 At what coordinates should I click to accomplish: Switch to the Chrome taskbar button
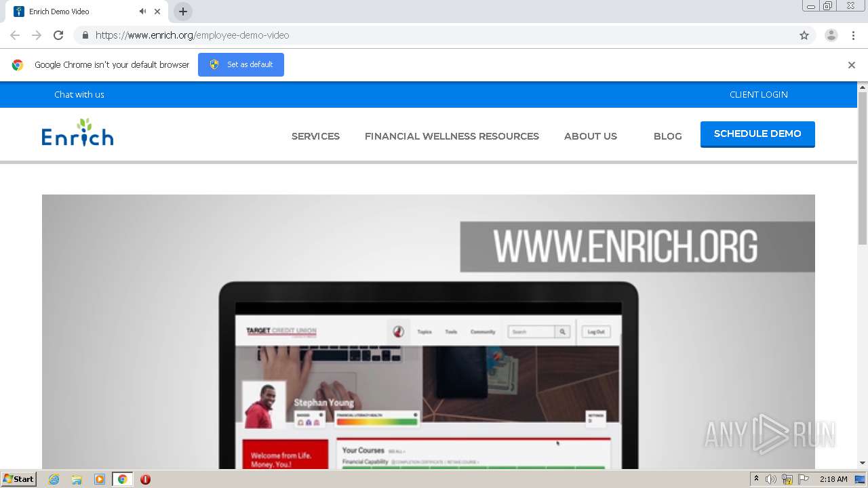pos(122,479)
